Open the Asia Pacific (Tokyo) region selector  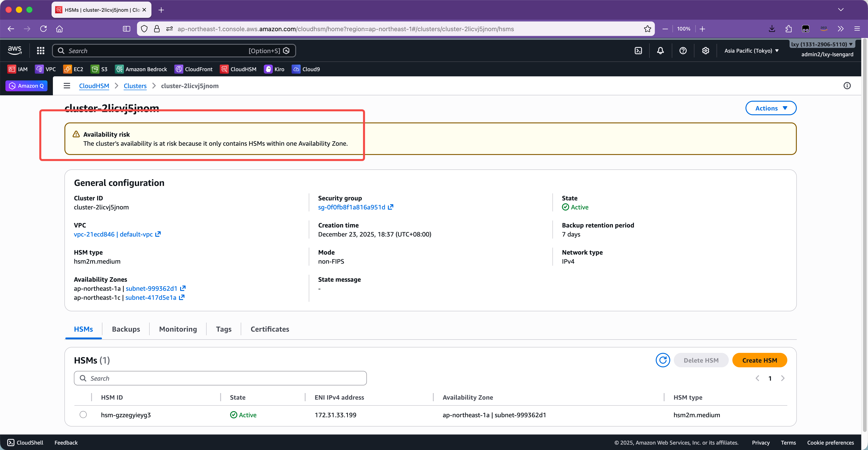751,51
